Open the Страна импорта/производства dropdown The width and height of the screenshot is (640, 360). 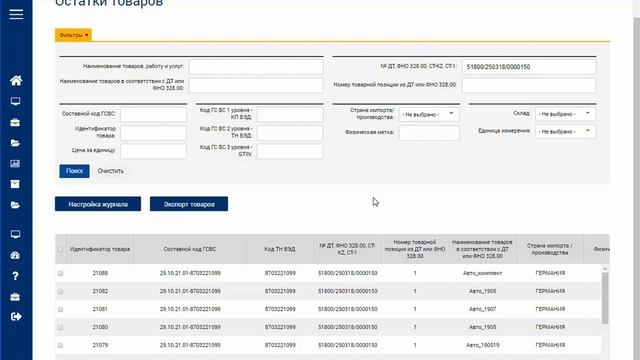429,114
